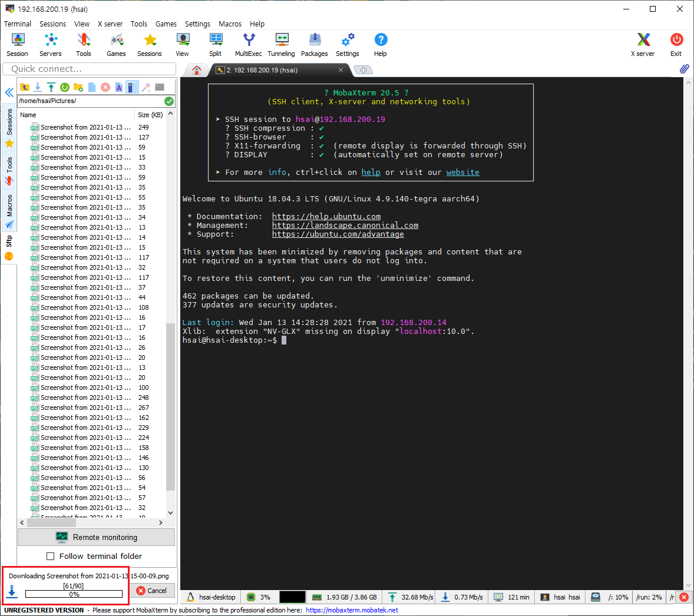Click the file list vertical scrollbar thumb
Image resolution: width=694 pixels, height=616 pixels.
coord(170,407)
